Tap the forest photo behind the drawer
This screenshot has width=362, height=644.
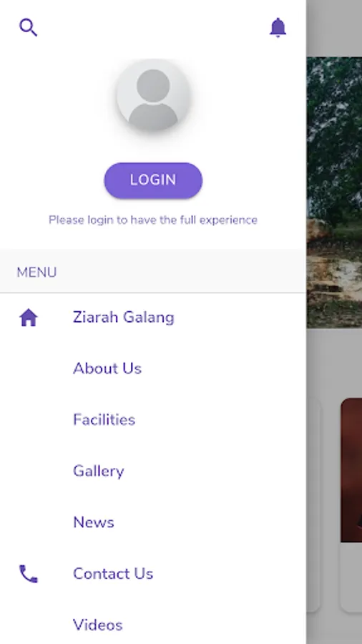(334, 192)
